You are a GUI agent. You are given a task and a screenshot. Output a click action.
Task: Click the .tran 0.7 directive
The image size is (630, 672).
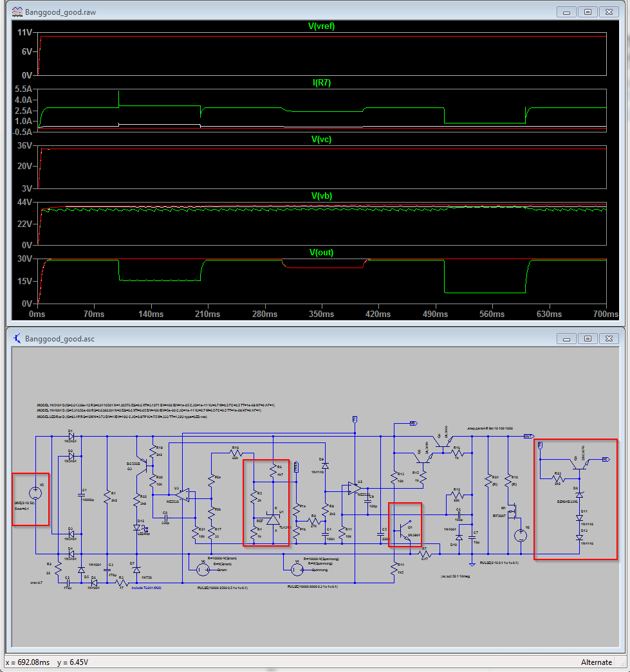[36, 583]
